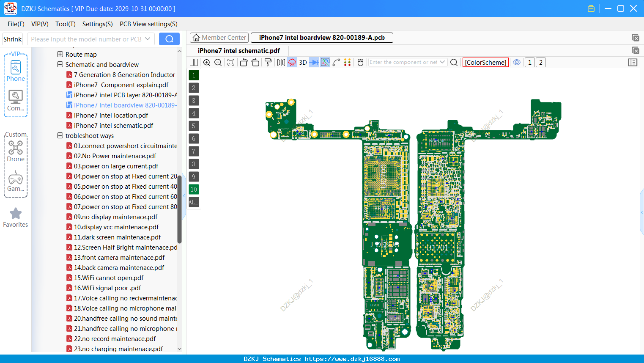Viewport: 644px width, 363px height.
Task: Click the split view icon in toolbar
Action: pyautogui.click(x=194, y=62)
